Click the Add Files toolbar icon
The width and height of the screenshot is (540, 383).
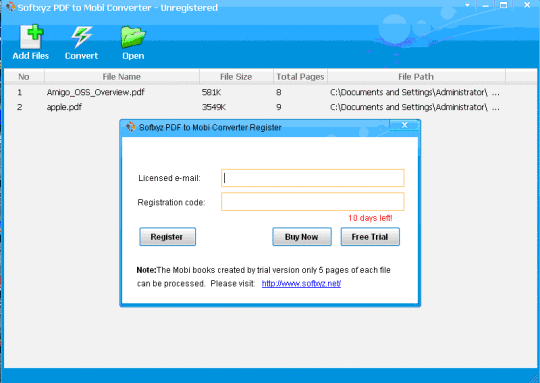point(31,37)
